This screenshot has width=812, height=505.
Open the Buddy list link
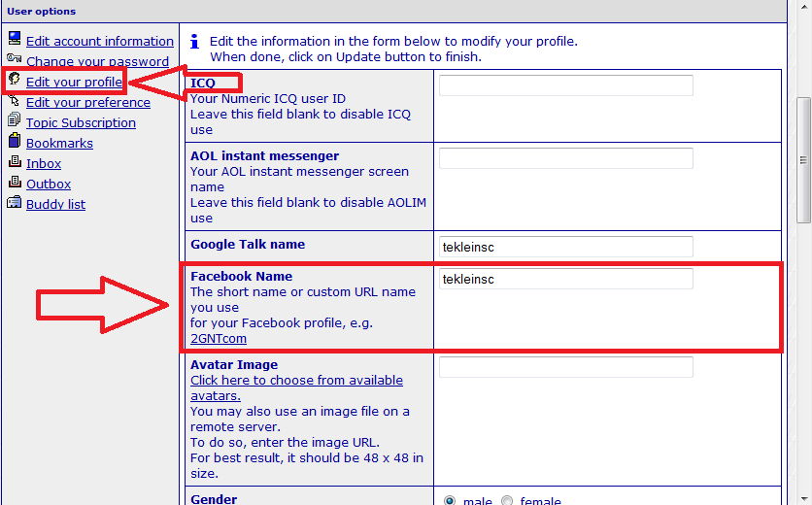(56, 205)
